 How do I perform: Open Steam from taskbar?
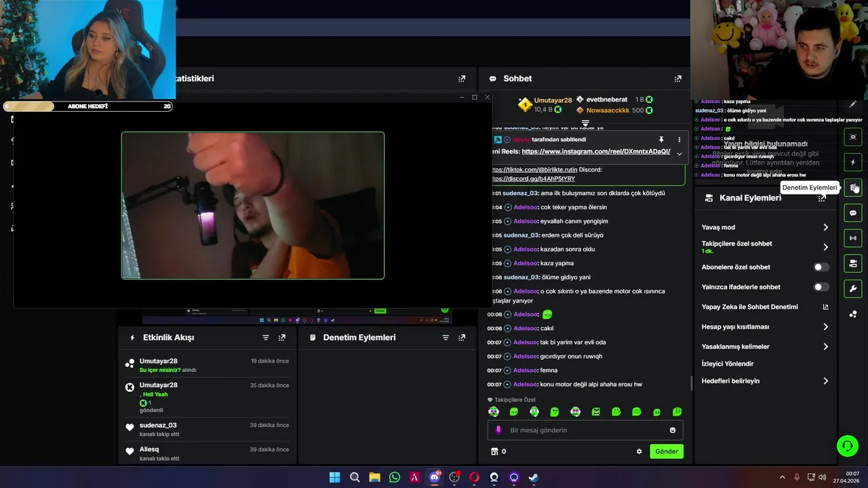(x=534, y=477)
